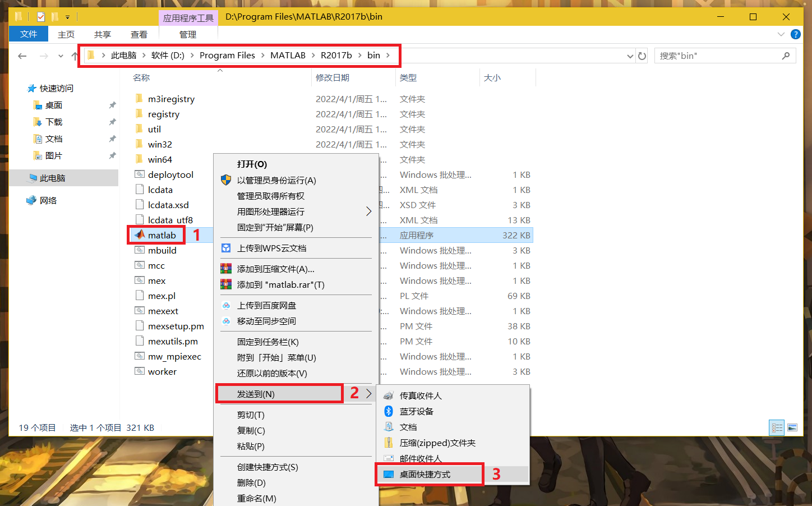Click the matlab application icon in file list
The image size is (812, 506).
[140, 235]
